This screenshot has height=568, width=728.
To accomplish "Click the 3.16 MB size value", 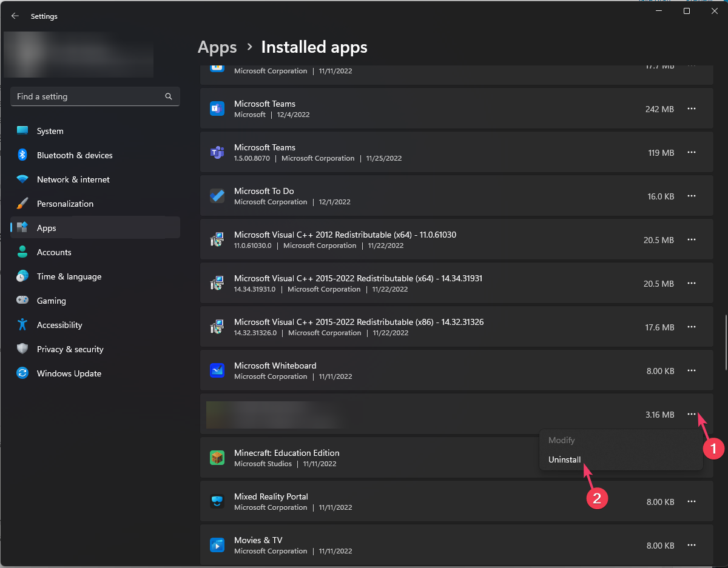I will 660,415.
